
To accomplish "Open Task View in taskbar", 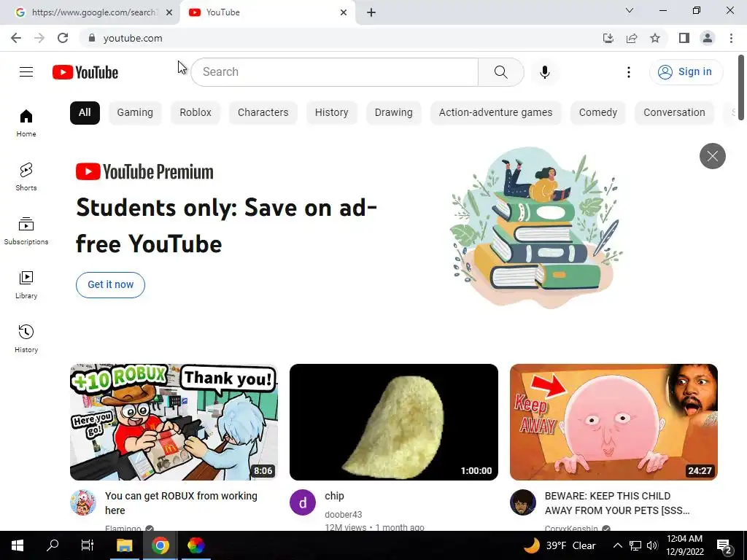I will point(88,545).
